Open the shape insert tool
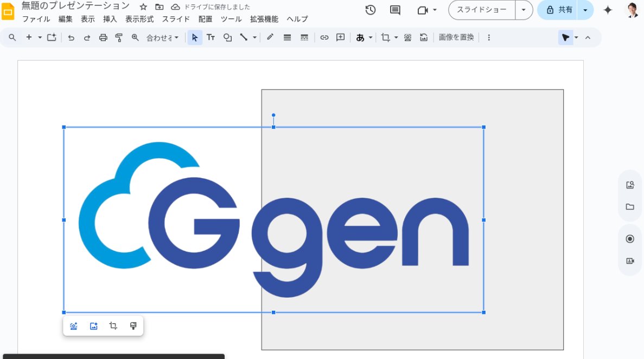Image resolution: width=644 pixels, height=359 pixels. (227, 37)
